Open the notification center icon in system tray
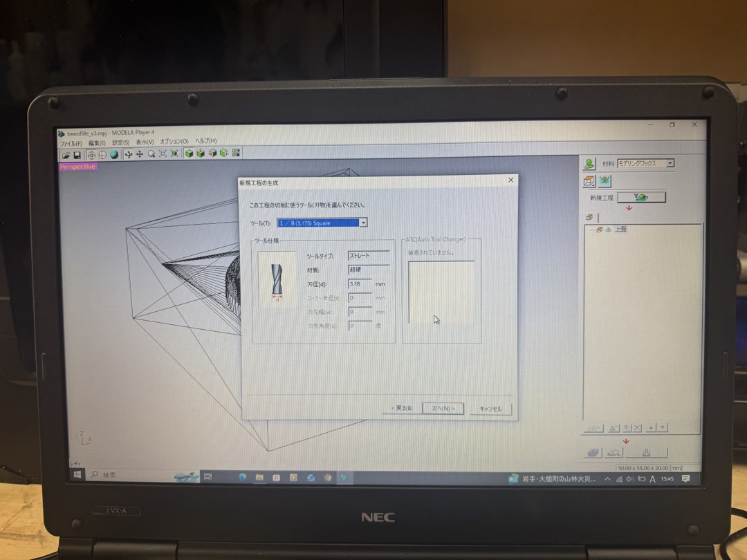The width and height of the screenshot is (747, 560). point(685,478)
